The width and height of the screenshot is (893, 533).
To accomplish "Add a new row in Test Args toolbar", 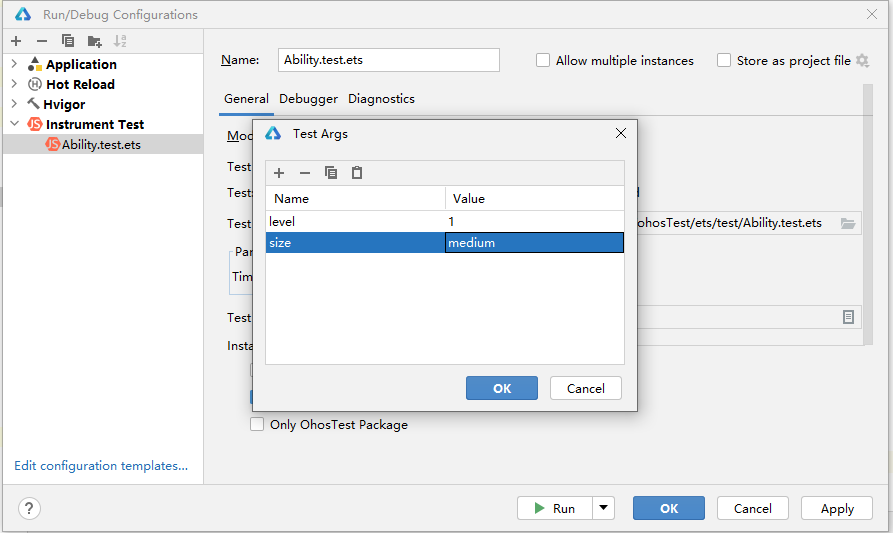I will point(279,173).
